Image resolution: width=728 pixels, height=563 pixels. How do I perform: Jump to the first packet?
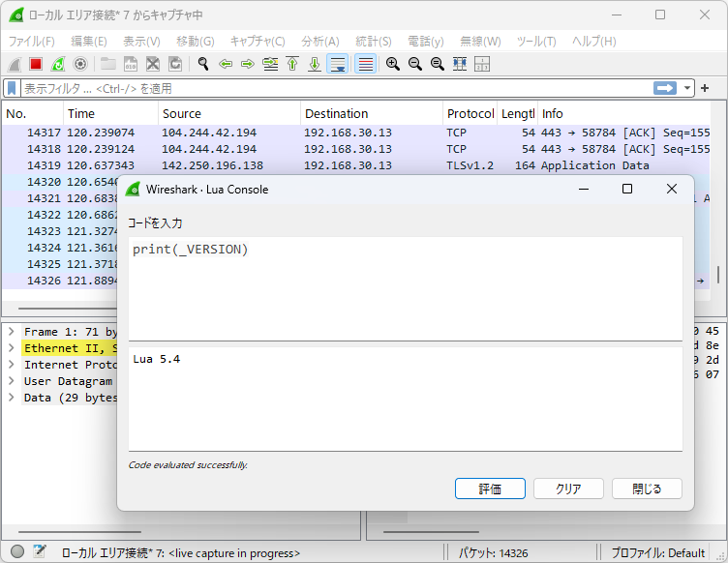point(292,64)
